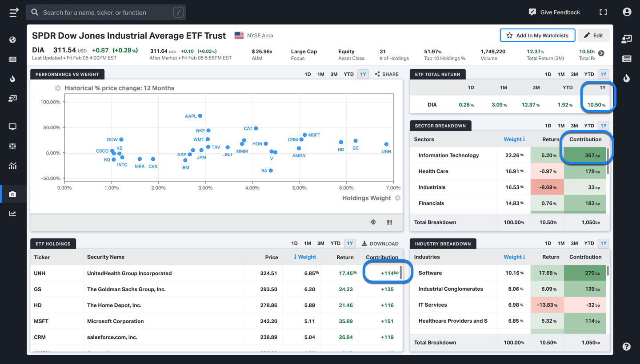Screen dimensions: 640x364
Task: Download the ETF Holdings data
Action: point(380,243)
